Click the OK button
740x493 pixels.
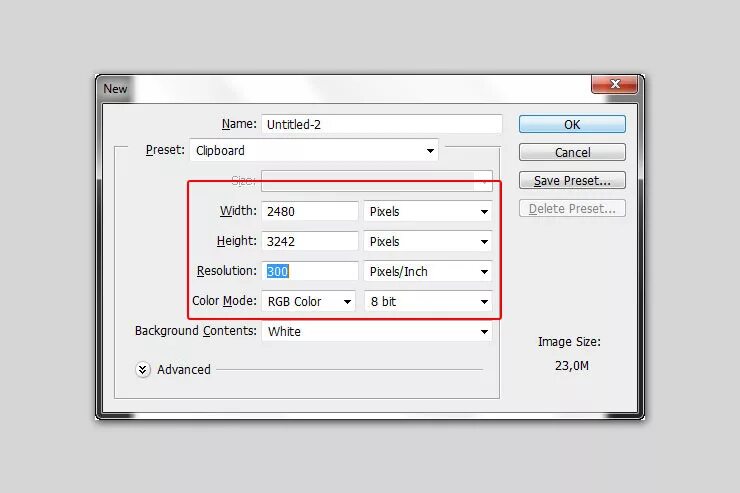click(572, 125)
